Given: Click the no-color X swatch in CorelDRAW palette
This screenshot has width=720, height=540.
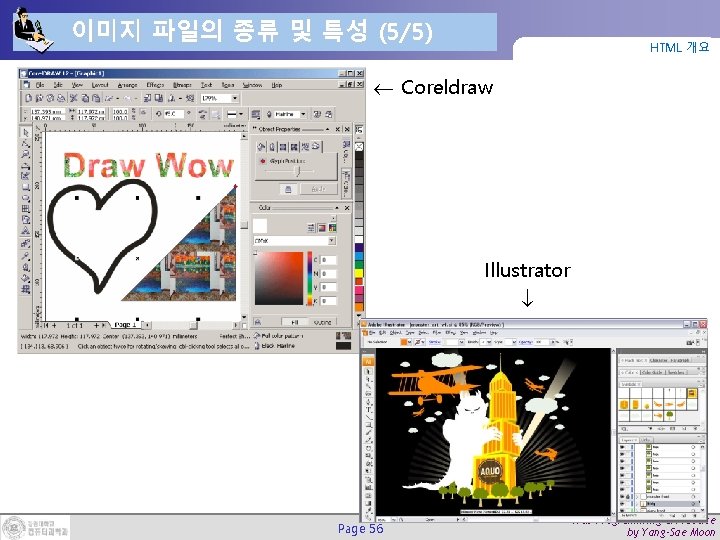Looking at the screenshot, I should (359, 146).
